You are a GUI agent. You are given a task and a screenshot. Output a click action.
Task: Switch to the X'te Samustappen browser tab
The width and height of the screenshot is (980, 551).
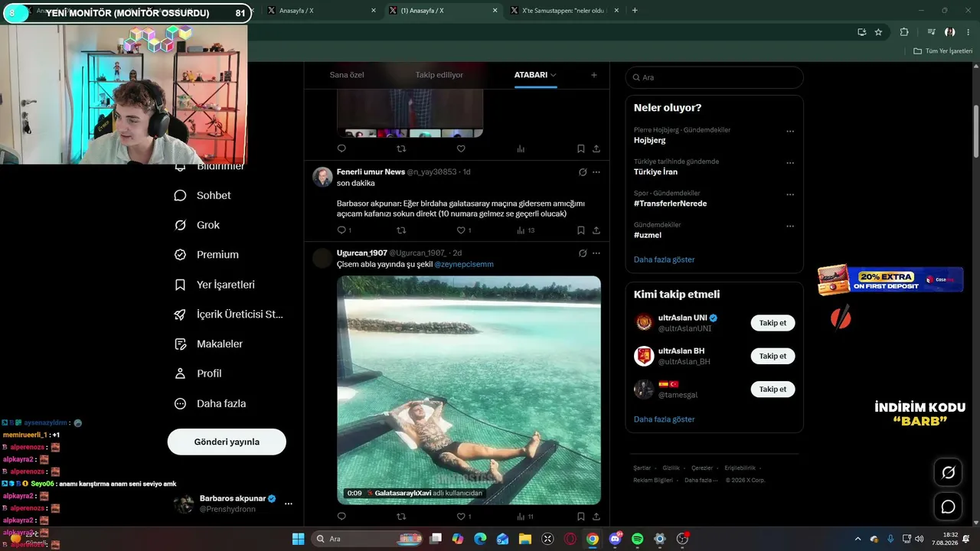(563, 11)
